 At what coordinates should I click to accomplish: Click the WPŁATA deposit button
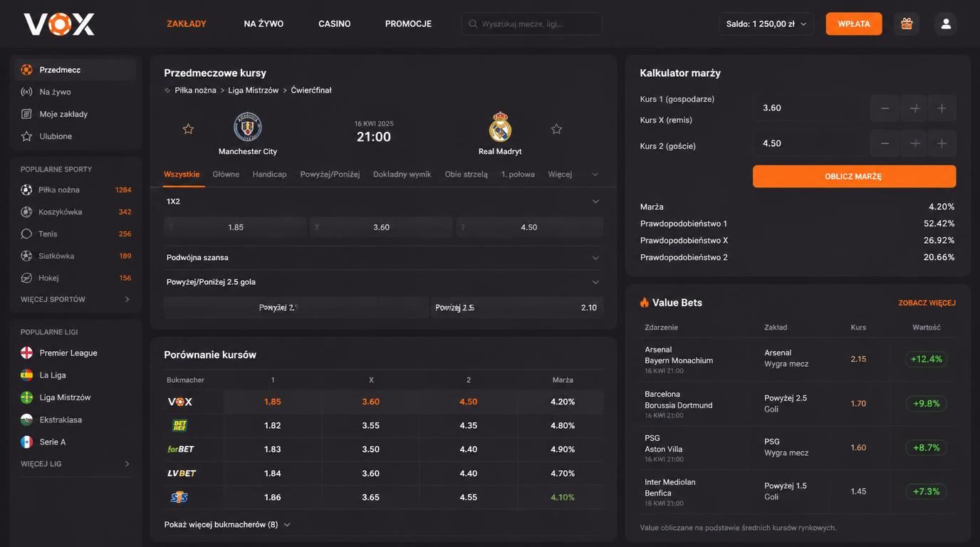pyautogui.click(x=854, y=24)
